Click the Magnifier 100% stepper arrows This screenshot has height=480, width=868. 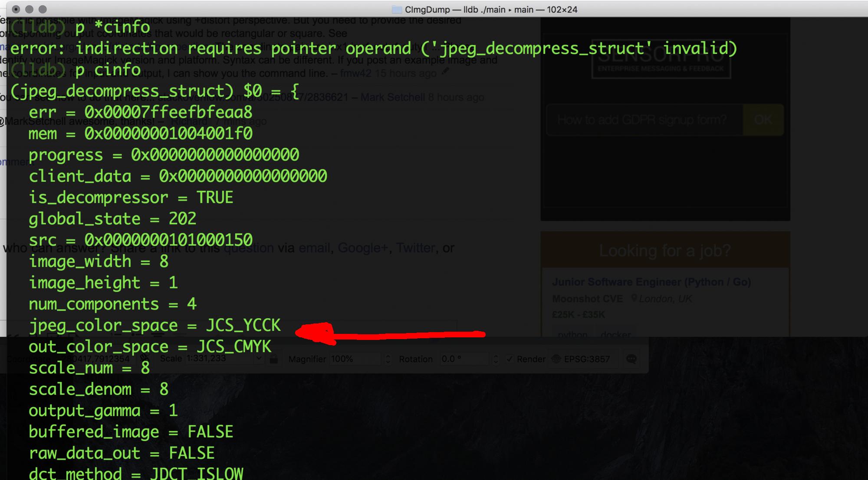pos(388,359)
